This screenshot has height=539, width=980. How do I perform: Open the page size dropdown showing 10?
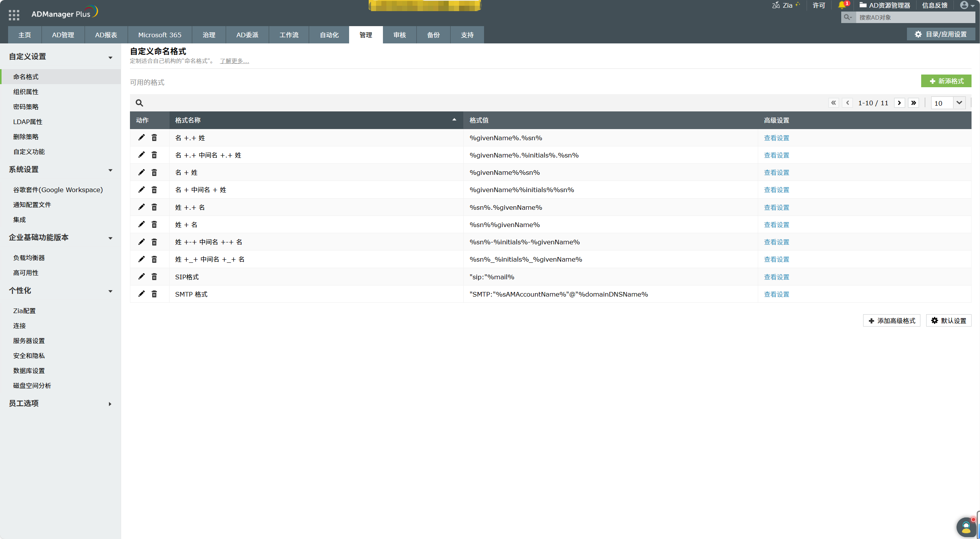(947, 103)
